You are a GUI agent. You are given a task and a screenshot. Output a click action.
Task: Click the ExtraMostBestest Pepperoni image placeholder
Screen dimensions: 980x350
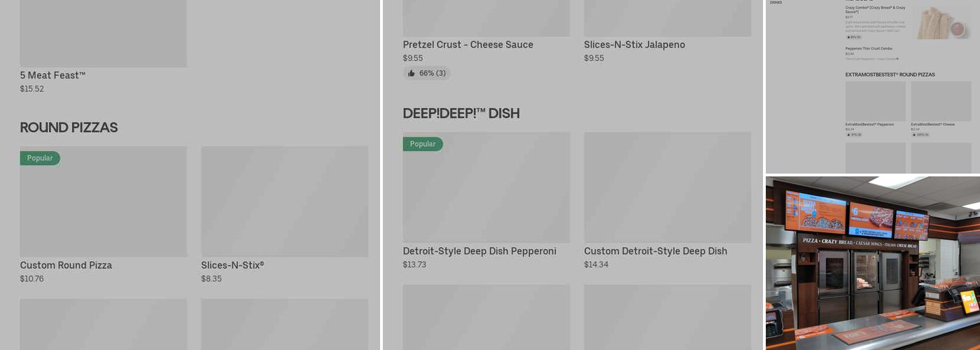point(875,101)
